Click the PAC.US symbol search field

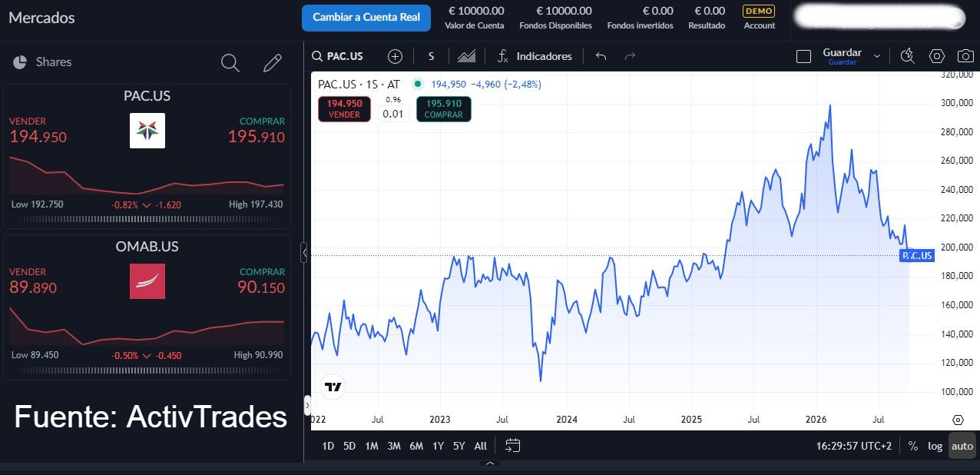[339, 56]
